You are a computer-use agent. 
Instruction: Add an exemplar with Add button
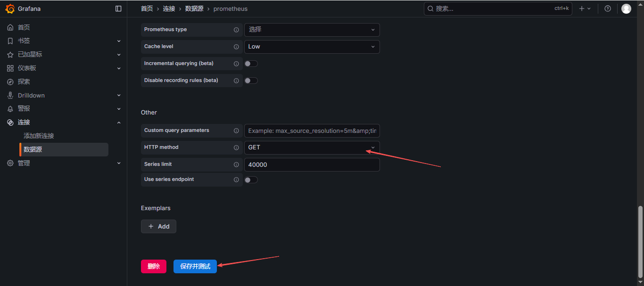(x=158, y=226)
